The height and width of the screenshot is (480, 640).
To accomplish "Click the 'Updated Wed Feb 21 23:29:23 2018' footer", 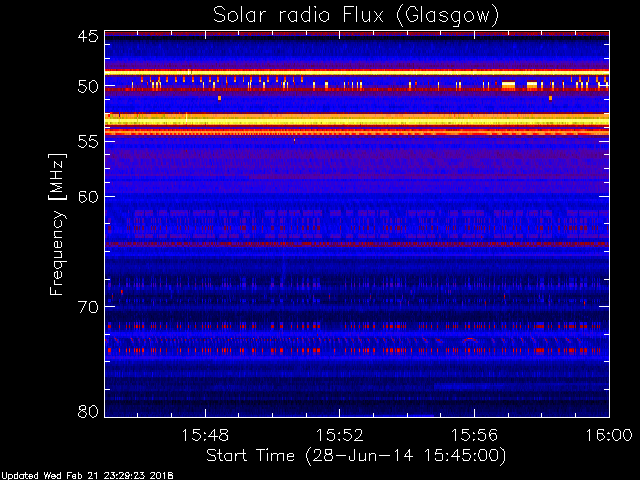I will coord(87,476).
